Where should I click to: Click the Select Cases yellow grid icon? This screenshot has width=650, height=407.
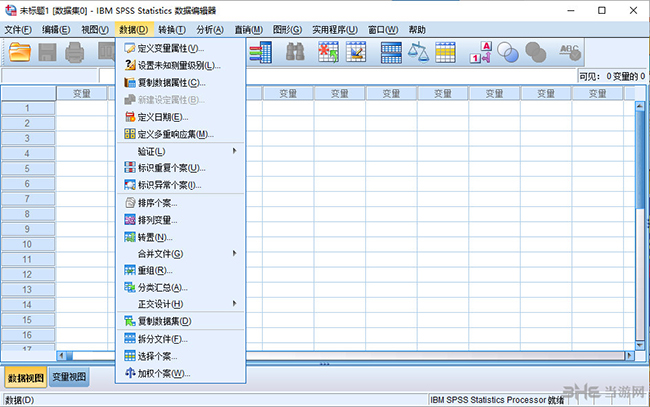coord(446,52)
